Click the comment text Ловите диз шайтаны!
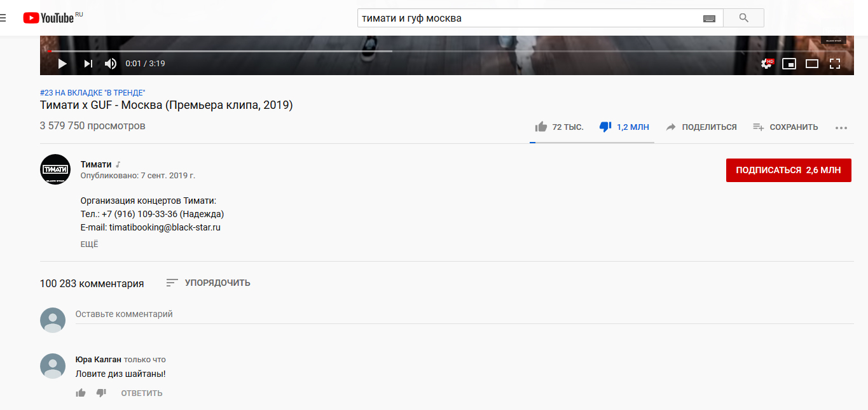 tap(121, 374)
